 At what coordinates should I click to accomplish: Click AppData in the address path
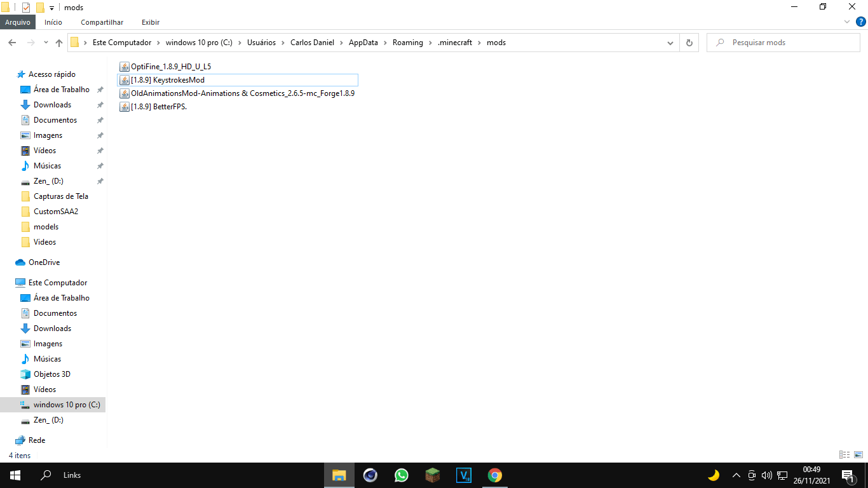[x=363, y=43]
